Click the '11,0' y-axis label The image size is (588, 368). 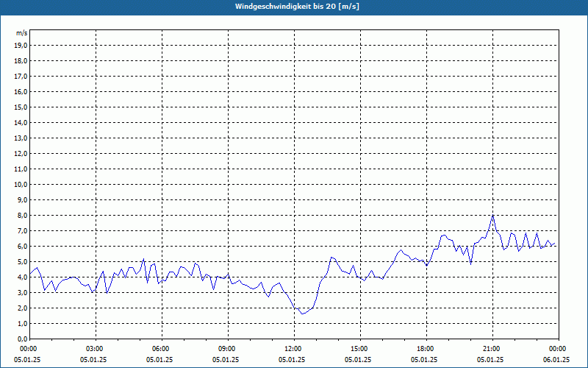pos(21,169)
